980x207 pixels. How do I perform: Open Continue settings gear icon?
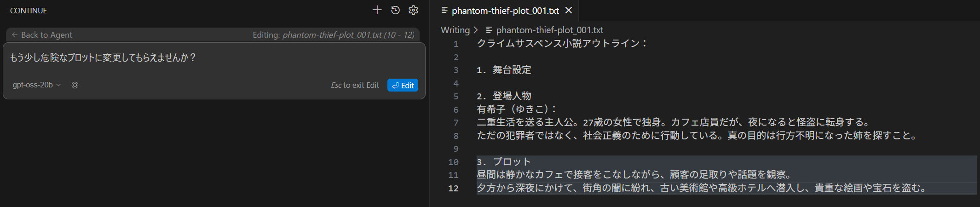click(x=413, y=10)
